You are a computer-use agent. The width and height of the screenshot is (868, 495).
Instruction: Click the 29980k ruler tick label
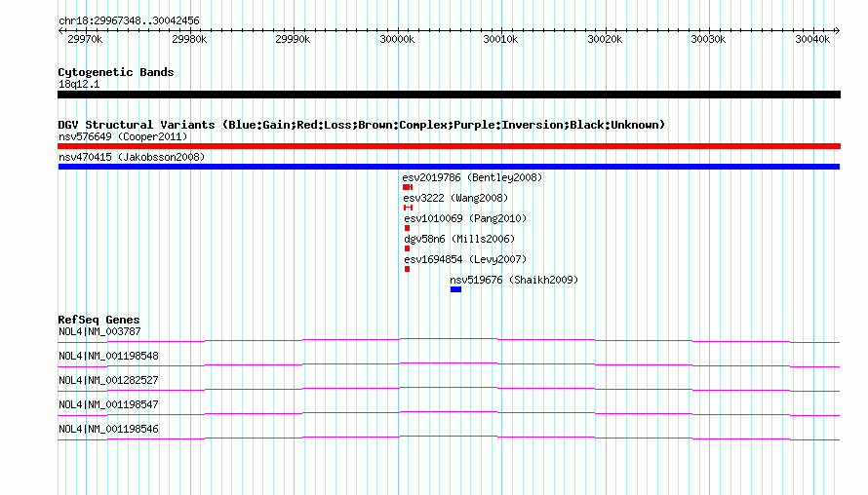(x=189, y=40)
